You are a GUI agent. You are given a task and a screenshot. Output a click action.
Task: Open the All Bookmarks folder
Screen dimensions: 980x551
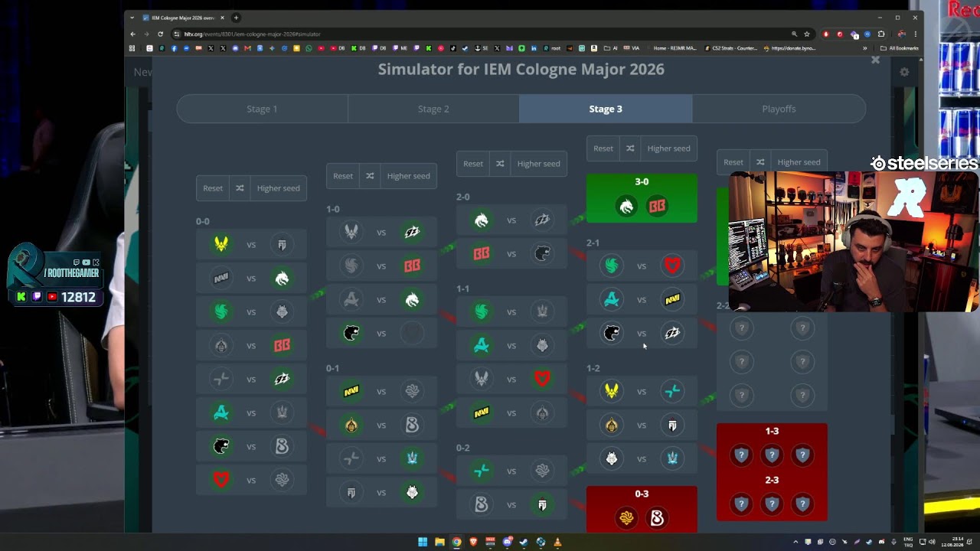[x=900, y=48]
